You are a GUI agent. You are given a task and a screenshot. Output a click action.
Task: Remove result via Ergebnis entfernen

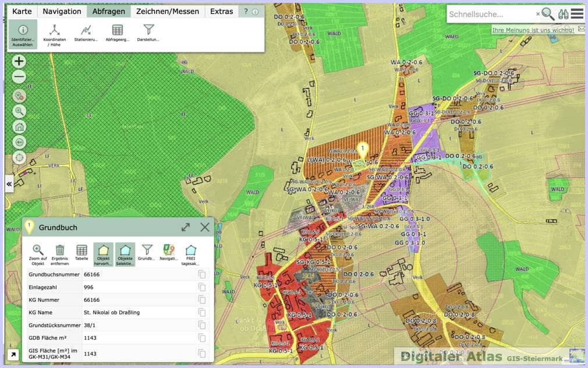(x=59, y=254)
